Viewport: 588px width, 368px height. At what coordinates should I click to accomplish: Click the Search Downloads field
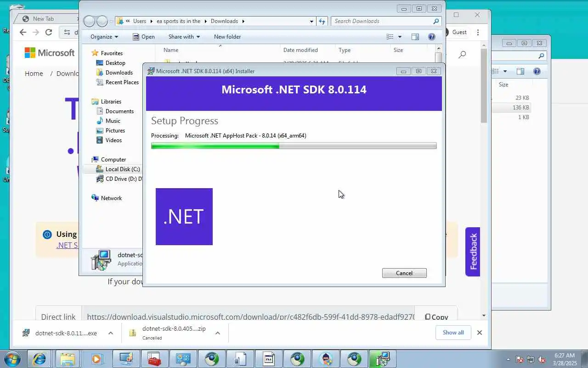[386, 21]
